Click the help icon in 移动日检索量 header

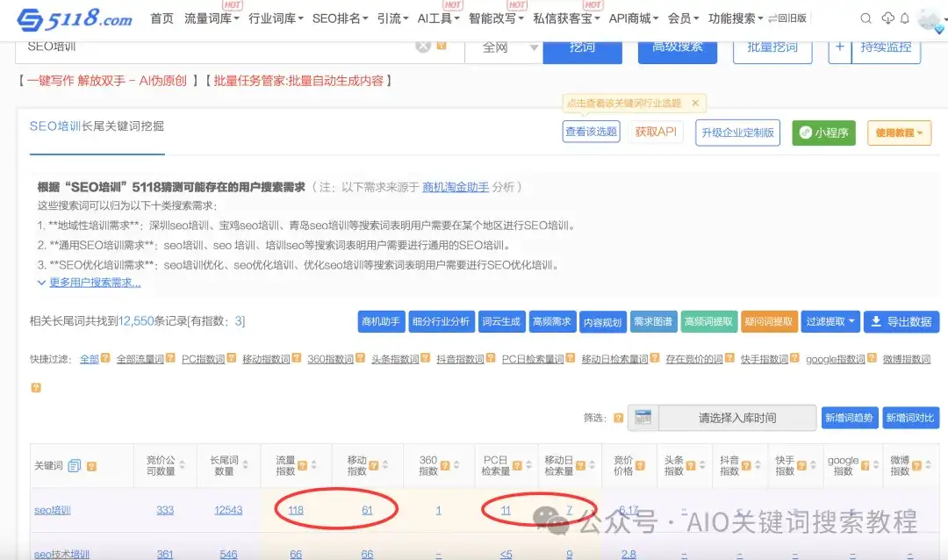[x=580, y=466]
